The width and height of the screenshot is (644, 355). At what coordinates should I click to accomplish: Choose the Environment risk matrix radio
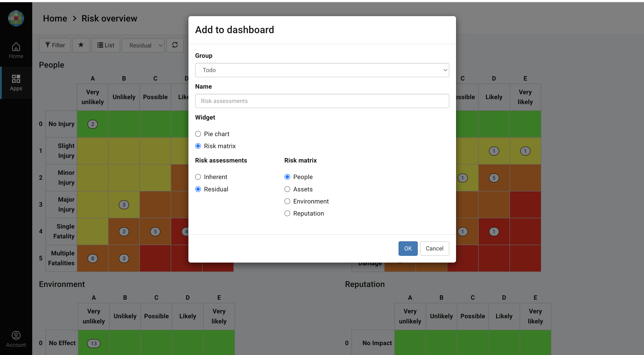287,201
